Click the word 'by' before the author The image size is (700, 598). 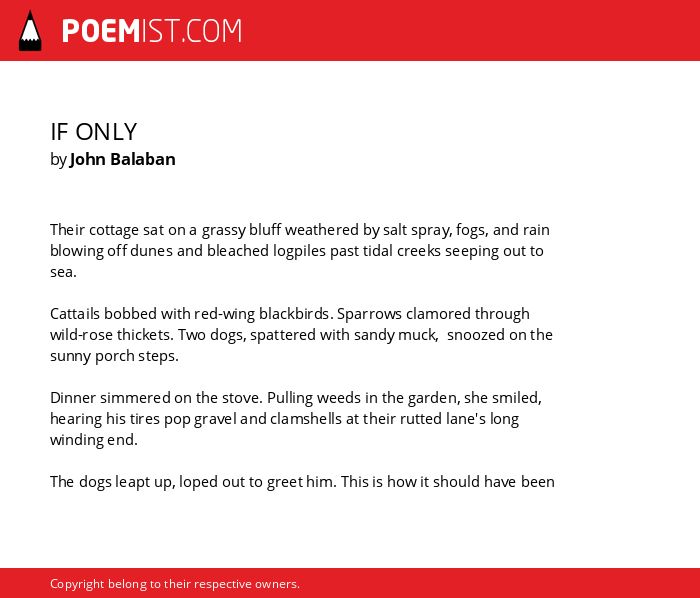(58, 160)
